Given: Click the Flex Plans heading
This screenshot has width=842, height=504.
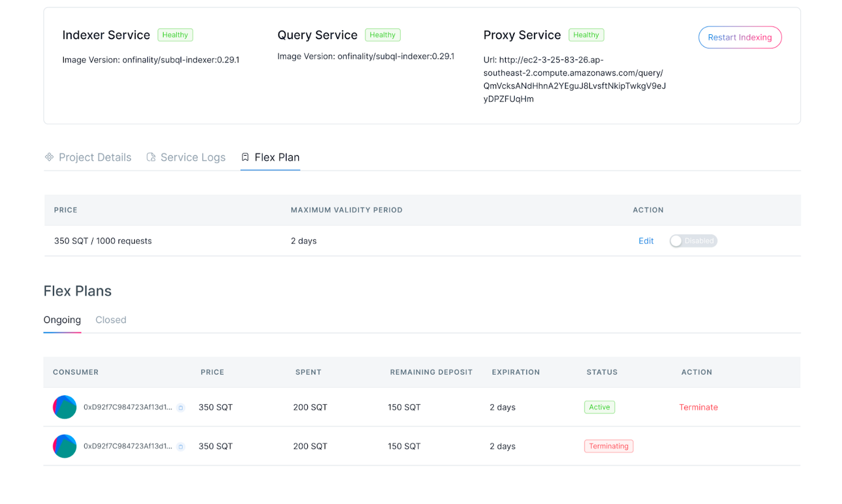Looking at the screenshot, I should [78, 291].
